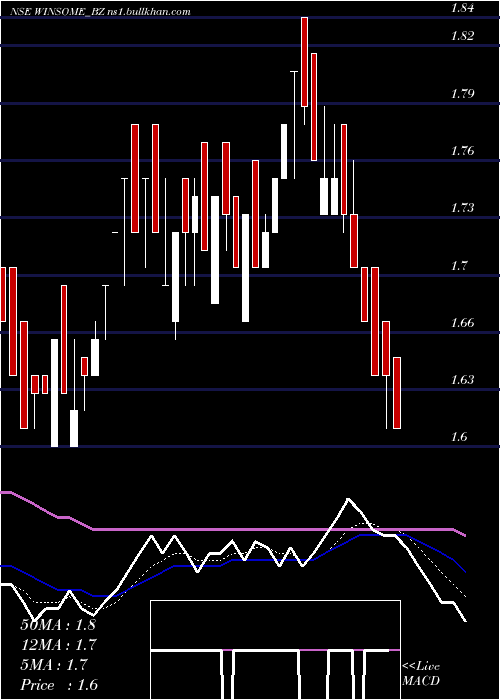Click the 1.63 price axis label
500x700 pixels.
click(462, 380)
